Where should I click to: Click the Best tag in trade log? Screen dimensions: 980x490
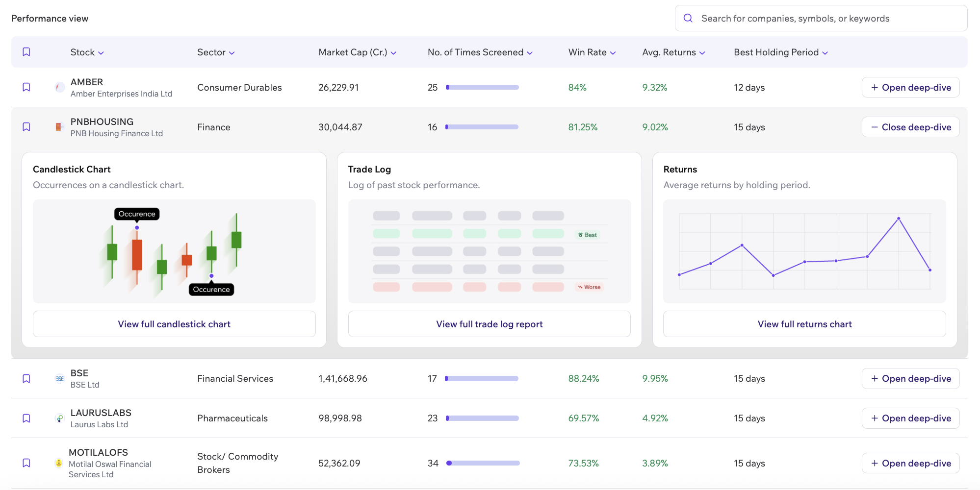coord(588,235)
